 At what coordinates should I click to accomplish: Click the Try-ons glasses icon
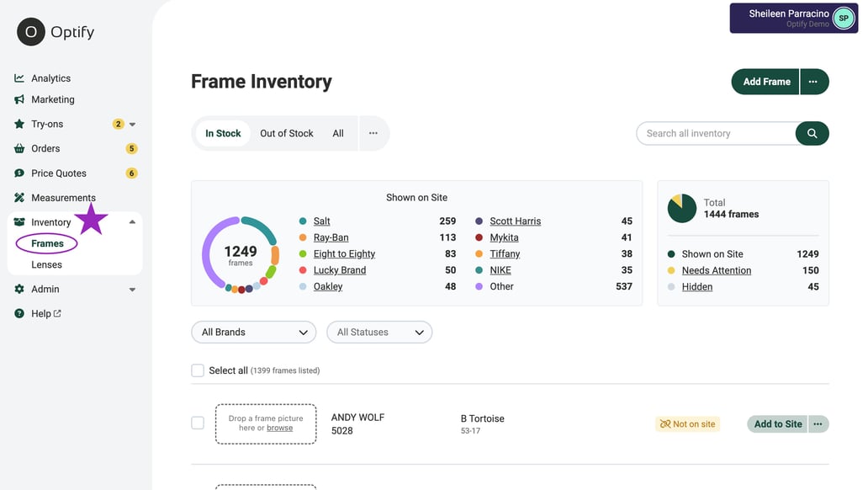click(x=19, y=124)
